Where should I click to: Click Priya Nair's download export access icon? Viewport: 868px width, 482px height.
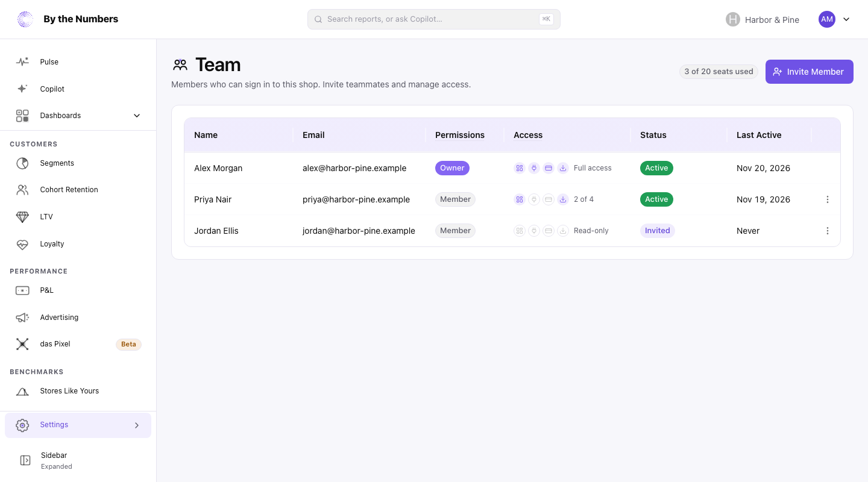pyautogui.click(x=563, y=199)
